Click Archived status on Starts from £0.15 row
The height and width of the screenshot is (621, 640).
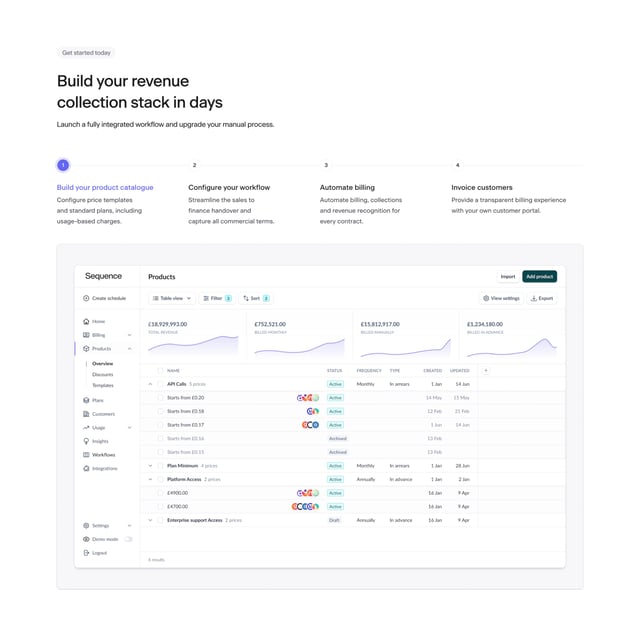point(338,452)
